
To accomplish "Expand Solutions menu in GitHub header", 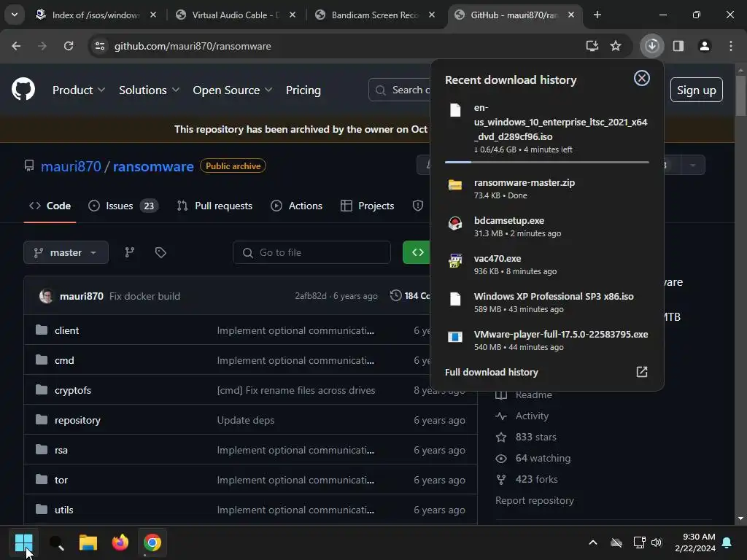I will click(x=149, y=90).
